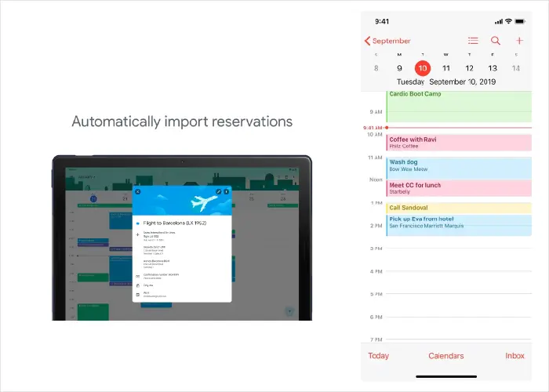Open more options in the flight popup

(x=226, y=191)
